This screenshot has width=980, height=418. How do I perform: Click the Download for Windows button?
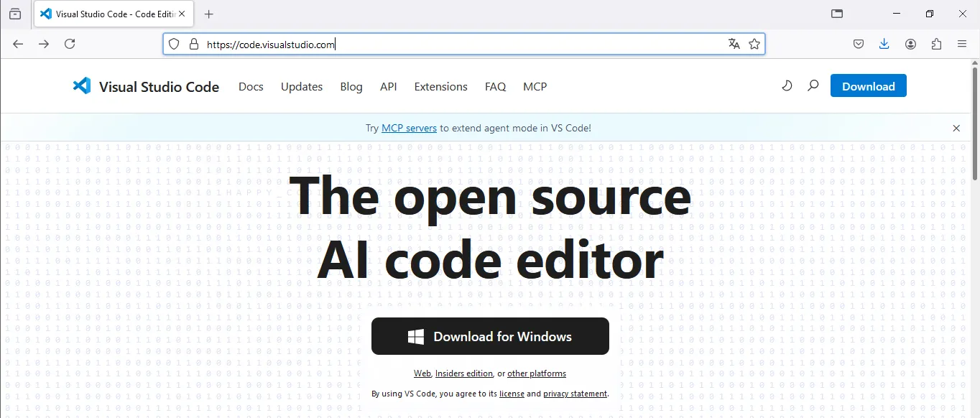(x=490, y=336)
